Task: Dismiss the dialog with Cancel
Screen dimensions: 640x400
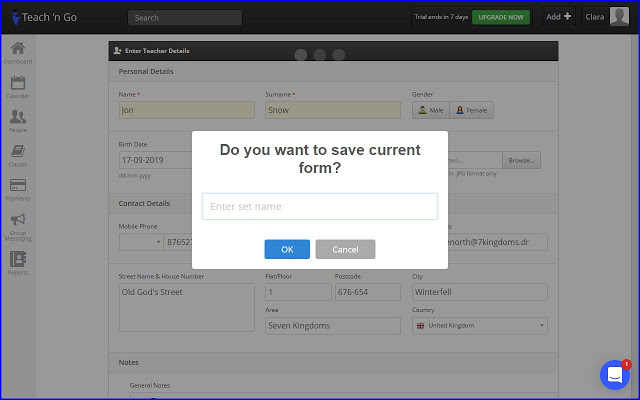Action: pyautogui.click(x=345, y=249)
